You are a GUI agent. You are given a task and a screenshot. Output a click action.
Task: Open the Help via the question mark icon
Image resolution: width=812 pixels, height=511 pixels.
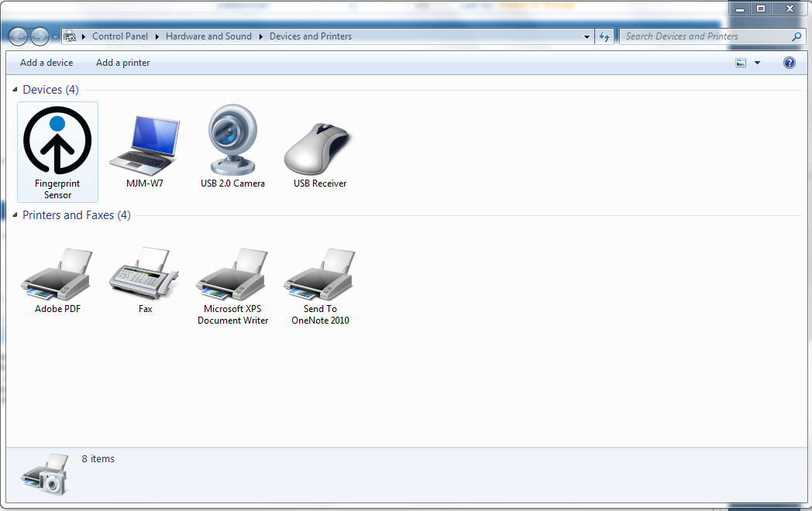pyautogui.click(x=789, y=63)
